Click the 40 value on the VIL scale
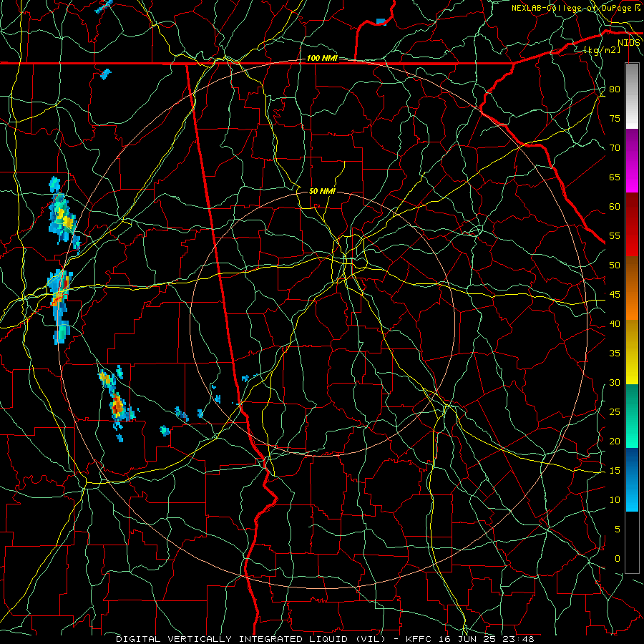The height and width of the screenshot is (644, 644). point(615,324)
